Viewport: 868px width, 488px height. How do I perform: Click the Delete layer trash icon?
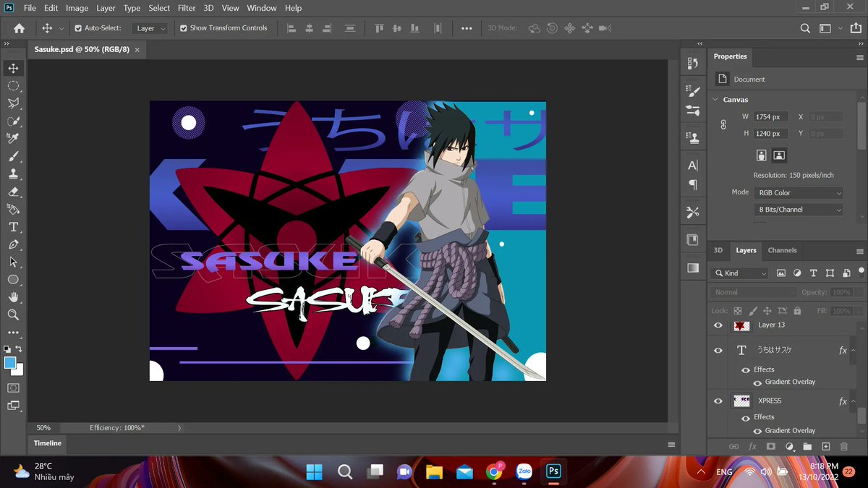843,446
